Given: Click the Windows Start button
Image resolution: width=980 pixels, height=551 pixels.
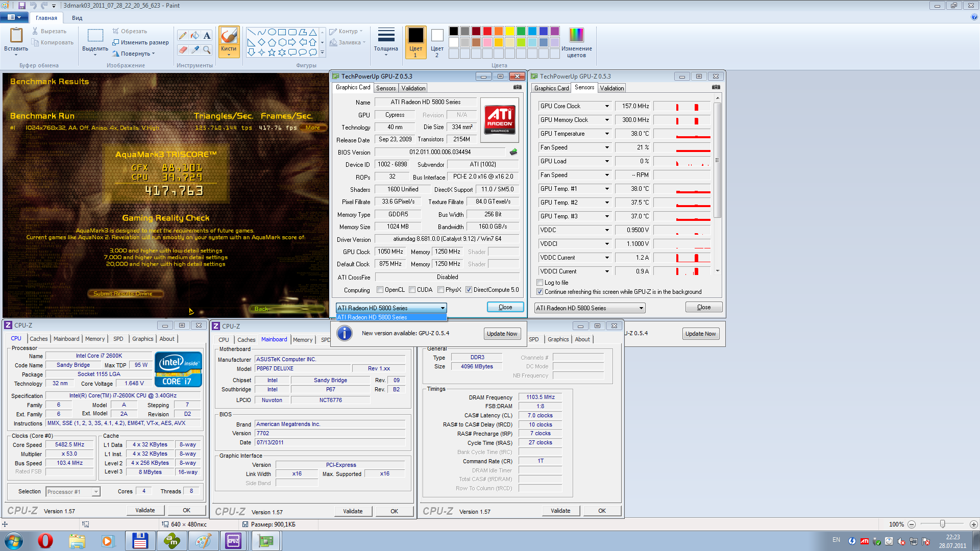Looking at the screenshot, I should [x=14, y=541].
